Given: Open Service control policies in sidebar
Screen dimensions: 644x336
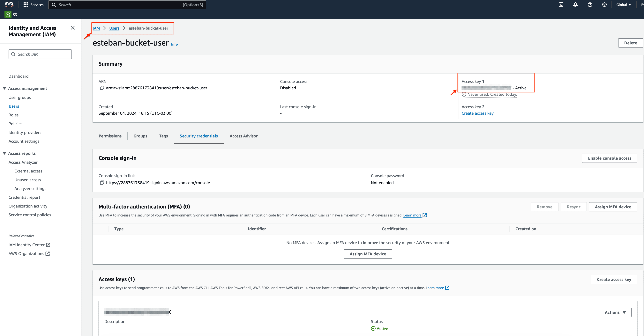Looking at the screenshot, I should (x=30, y=215).
